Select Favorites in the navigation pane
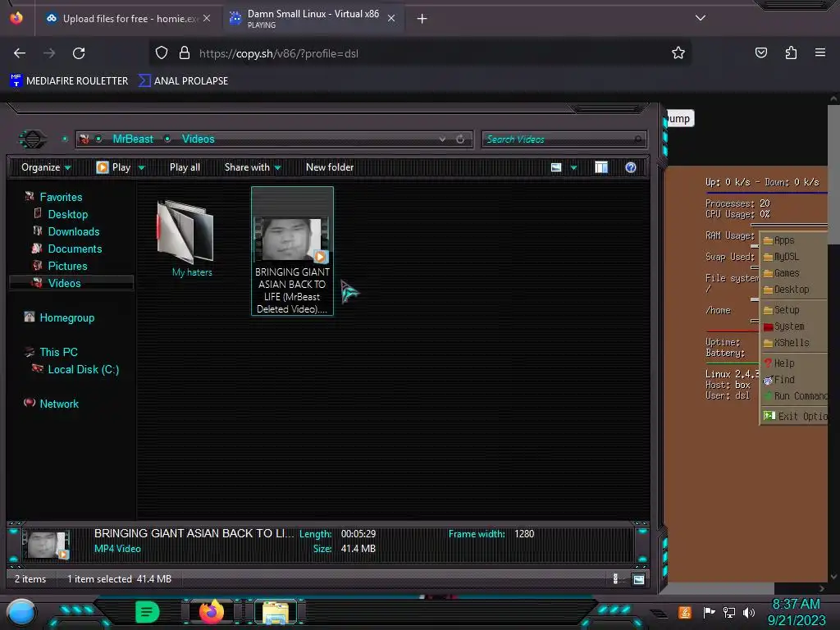 tap(61, 197)
